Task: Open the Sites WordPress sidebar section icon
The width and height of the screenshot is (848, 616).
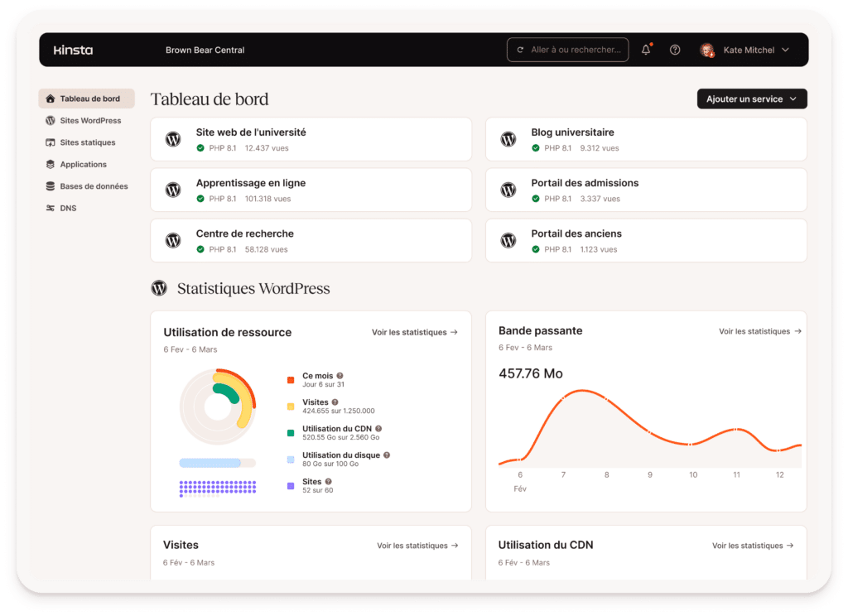Action: [x=51, y=120]
